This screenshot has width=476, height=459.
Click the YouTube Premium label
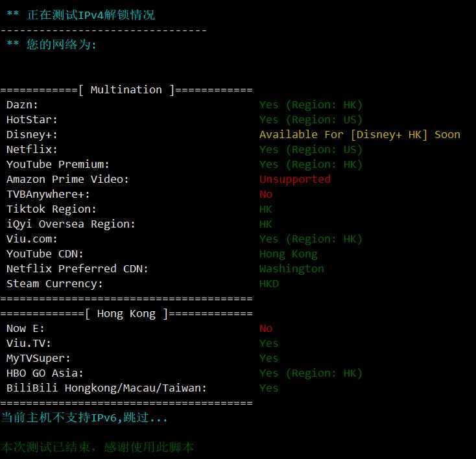click(58, 164)
